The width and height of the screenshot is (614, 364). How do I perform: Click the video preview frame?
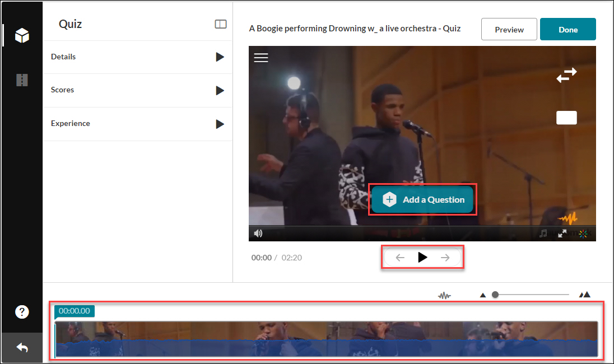(422, 143)
